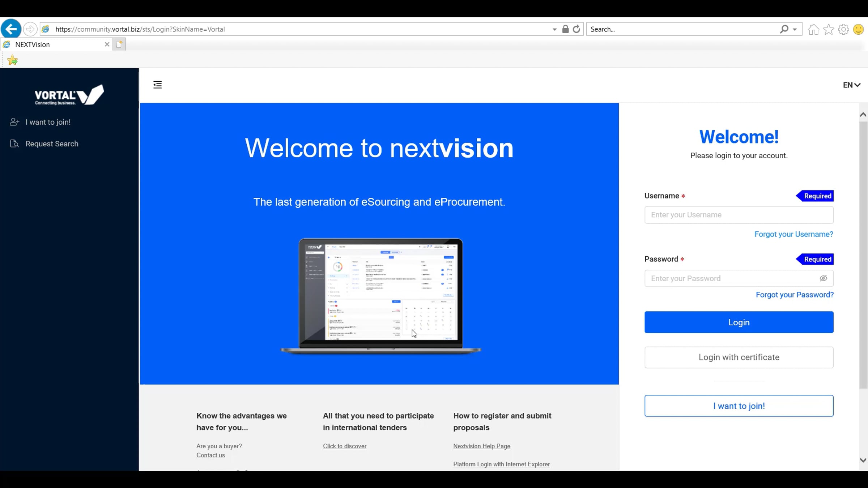Click the blue 'Welcome!' login heading

(739, 137)
